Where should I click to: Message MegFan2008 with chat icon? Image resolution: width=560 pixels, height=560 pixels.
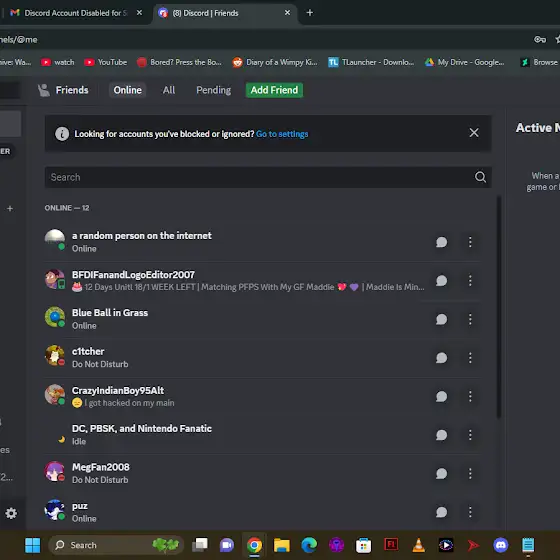(441, 473)
